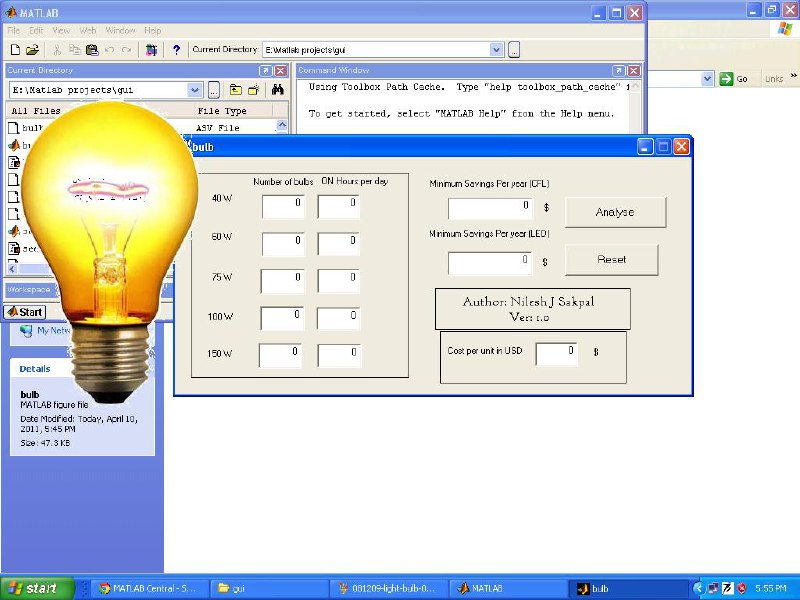Screen dimensions: 800x600
Task: Click the MATLAB Start button
Action: coord(25,312)
